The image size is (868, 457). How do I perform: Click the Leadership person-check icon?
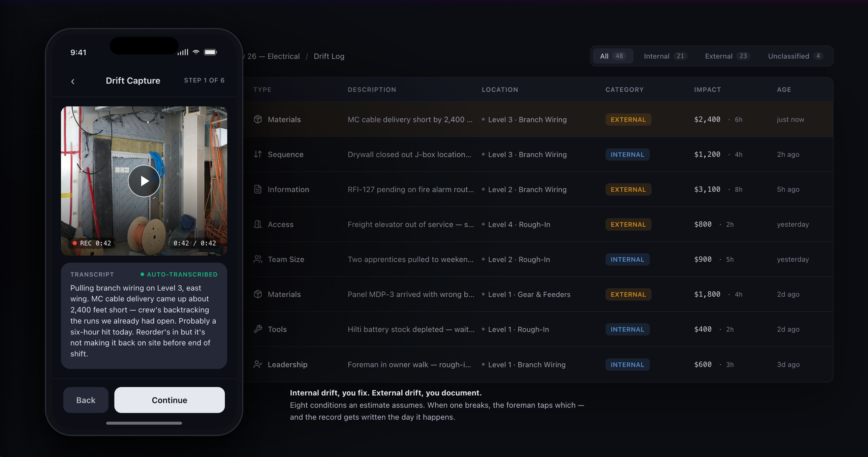click(258, 365)
